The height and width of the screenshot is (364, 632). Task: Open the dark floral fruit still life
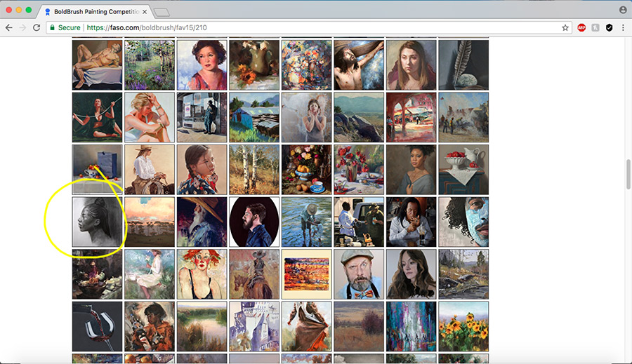[307, 170]
